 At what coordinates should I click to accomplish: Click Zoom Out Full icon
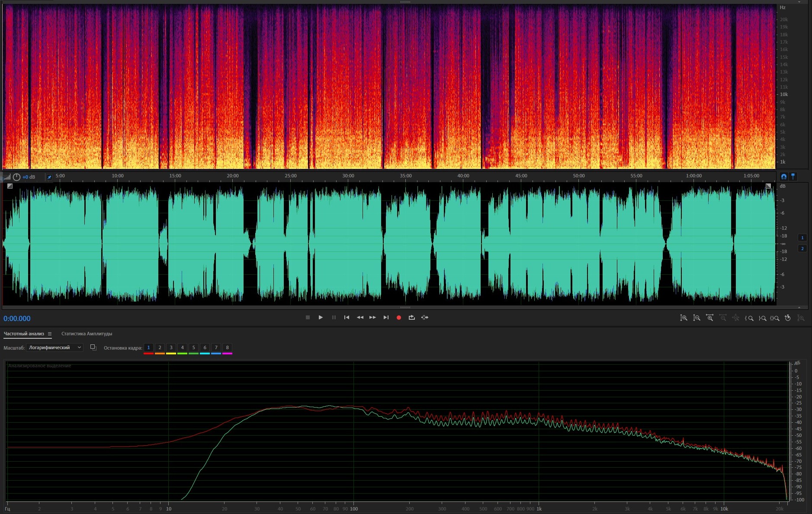tap(735, 318)
